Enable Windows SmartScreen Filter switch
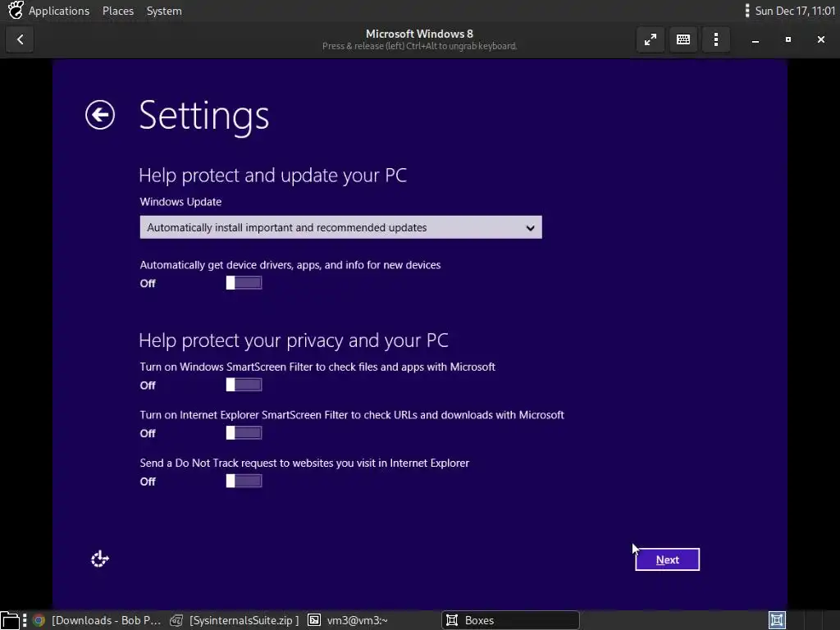 pyautogui.click(x=244, y=385)
